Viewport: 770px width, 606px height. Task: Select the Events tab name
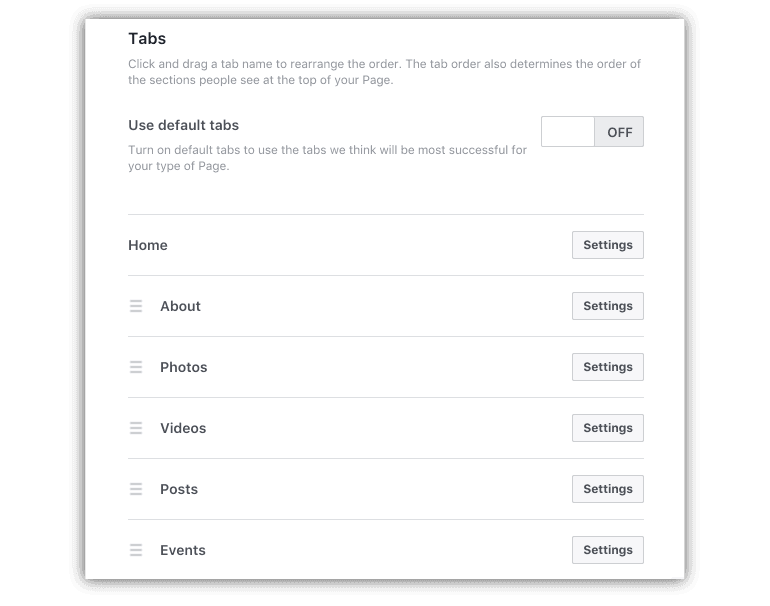pos(183,550)
